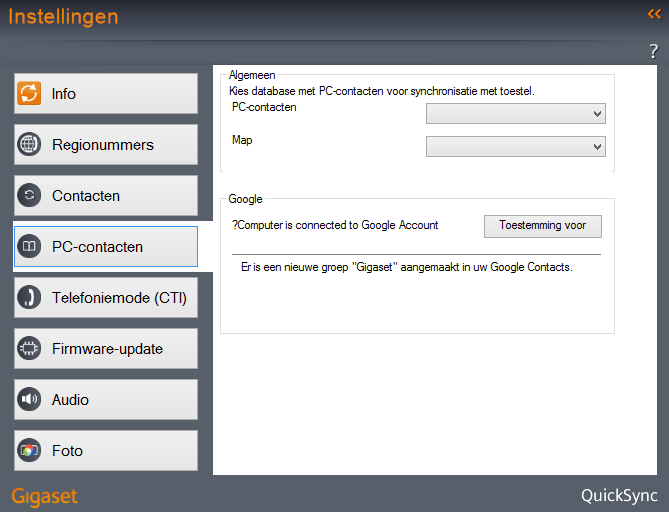Click the 'Computer is connected to Google Account' text

(335, 225)
